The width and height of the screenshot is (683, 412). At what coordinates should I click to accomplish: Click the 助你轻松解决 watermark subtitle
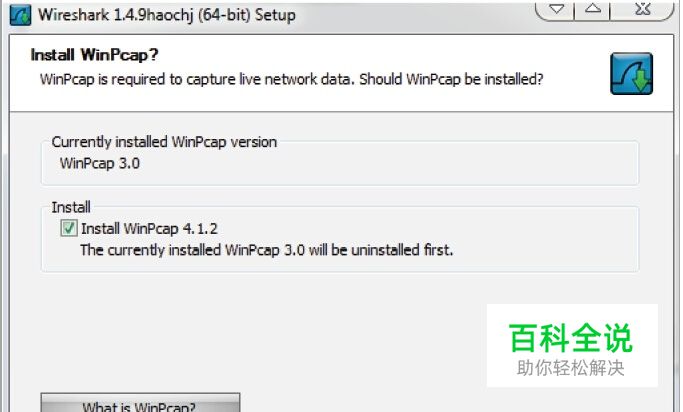pos(571,368)
